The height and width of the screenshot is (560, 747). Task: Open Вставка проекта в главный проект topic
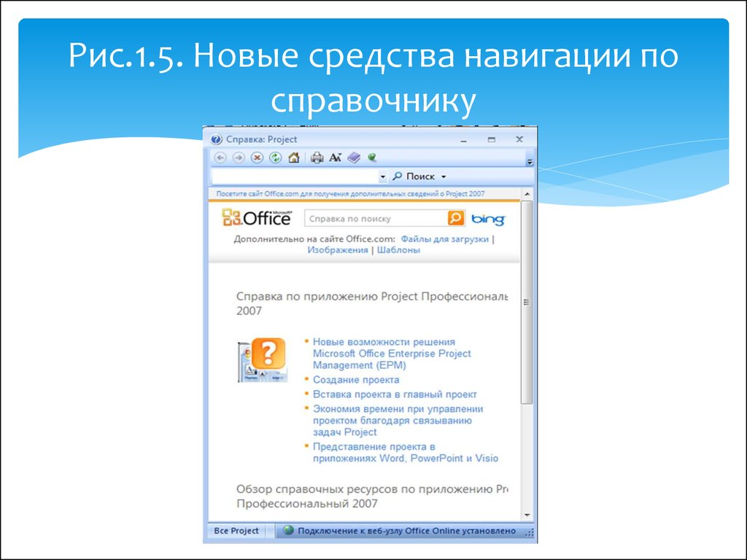click(395, 394)
